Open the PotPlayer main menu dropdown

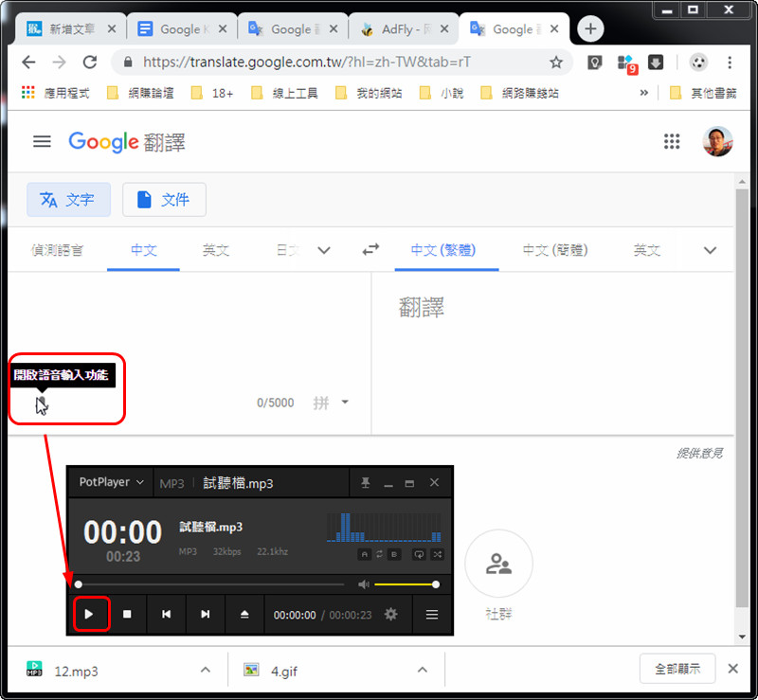[111, 482]
